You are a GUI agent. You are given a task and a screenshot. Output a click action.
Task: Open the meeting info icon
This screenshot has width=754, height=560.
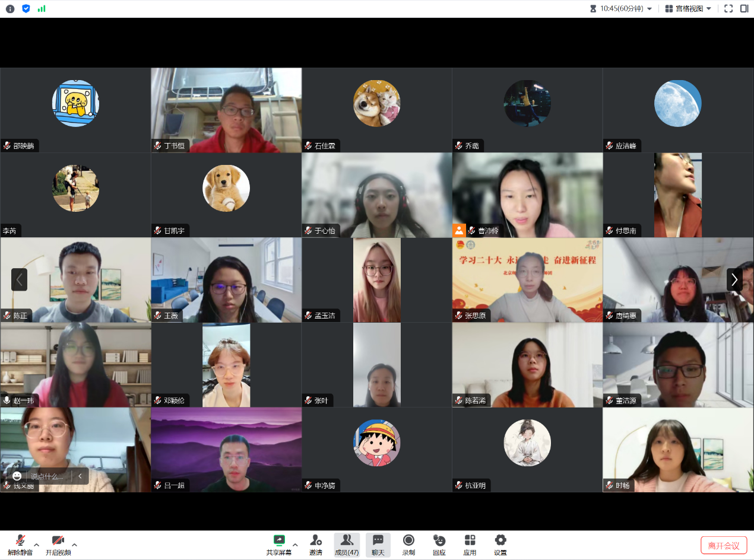(10, 9)
